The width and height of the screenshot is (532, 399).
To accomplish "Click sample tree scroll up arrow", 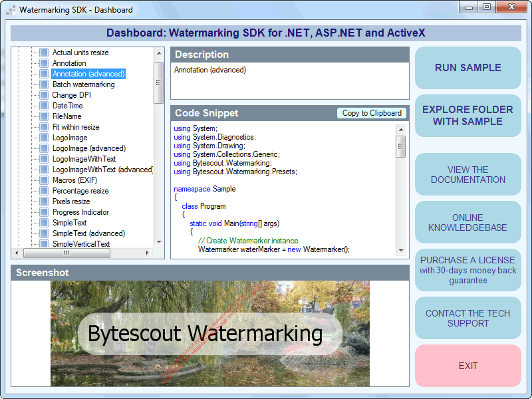I will click(159, 53).
